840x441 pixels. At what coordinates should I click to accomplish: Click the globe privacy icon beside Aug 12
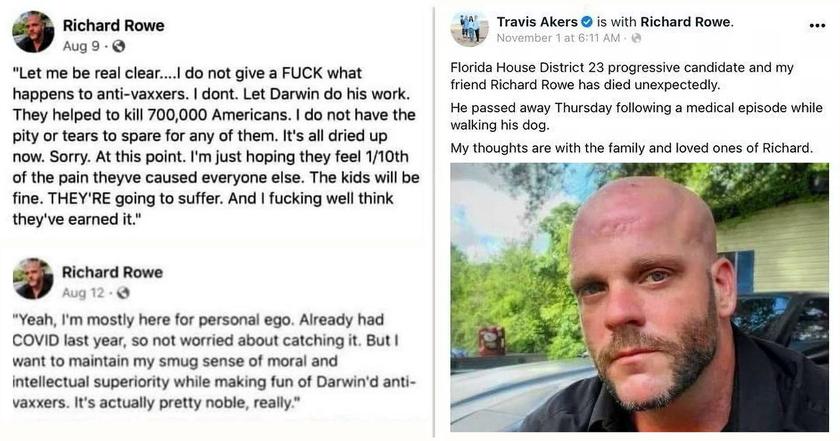click(x=123, y=293)
